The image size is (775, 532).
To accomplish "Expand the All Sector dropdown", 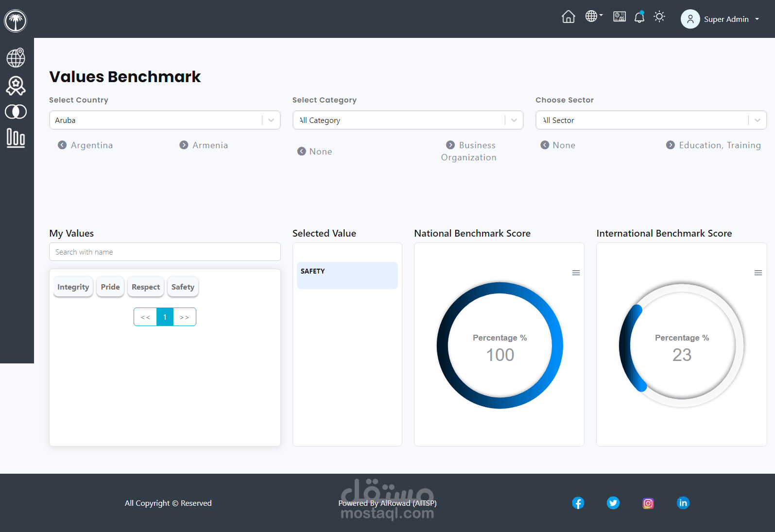I will pyautogui.click(x=651, y=120).
